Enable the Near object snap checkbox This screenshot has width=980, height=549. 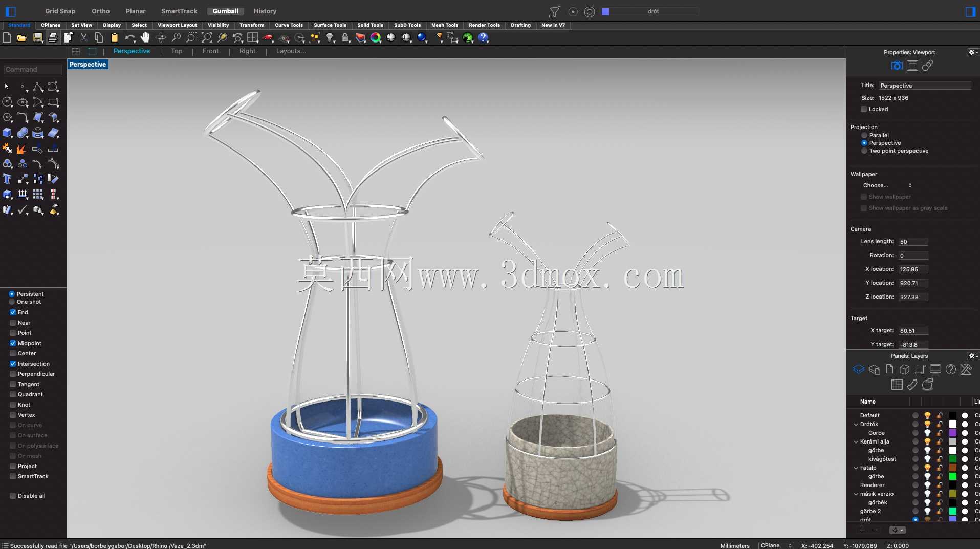click(13, 323)
